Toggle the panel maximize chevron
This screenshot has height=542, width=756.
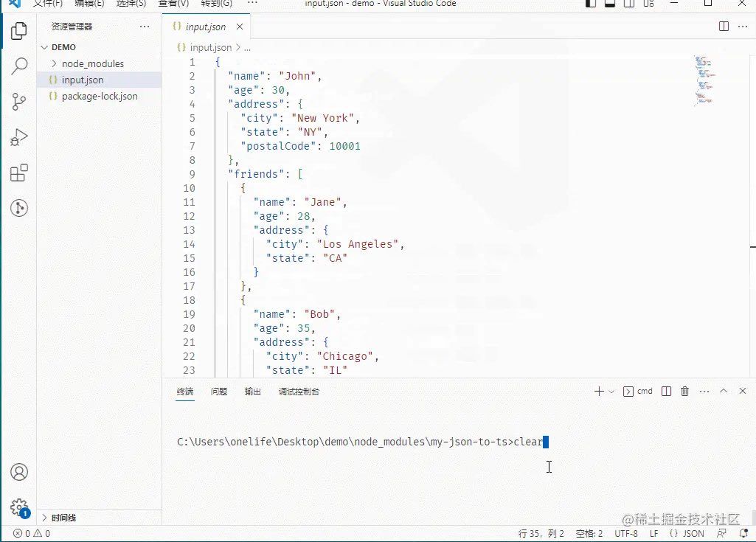[724, 392]
